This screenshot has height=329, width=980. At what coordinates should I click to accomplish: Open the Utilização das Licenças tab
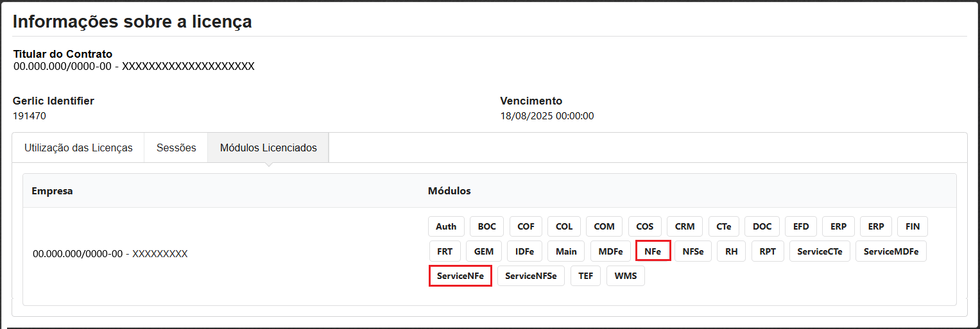coord(78,148)
